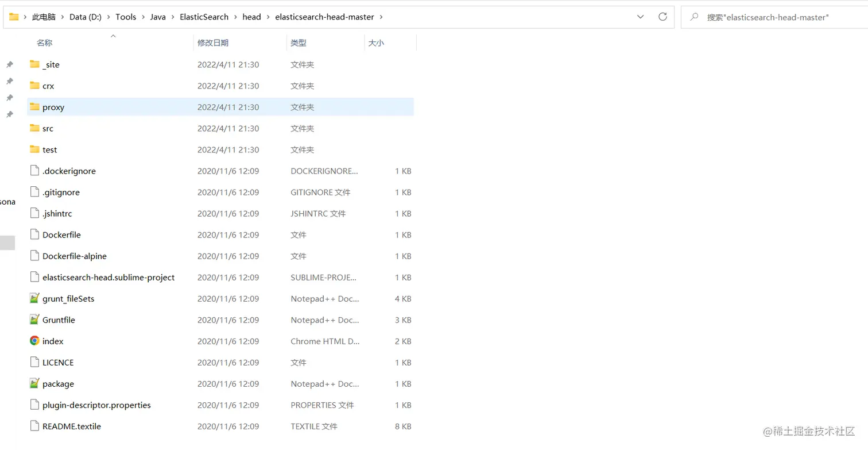
Task: Select the README.textile file name
Action: 72,426
